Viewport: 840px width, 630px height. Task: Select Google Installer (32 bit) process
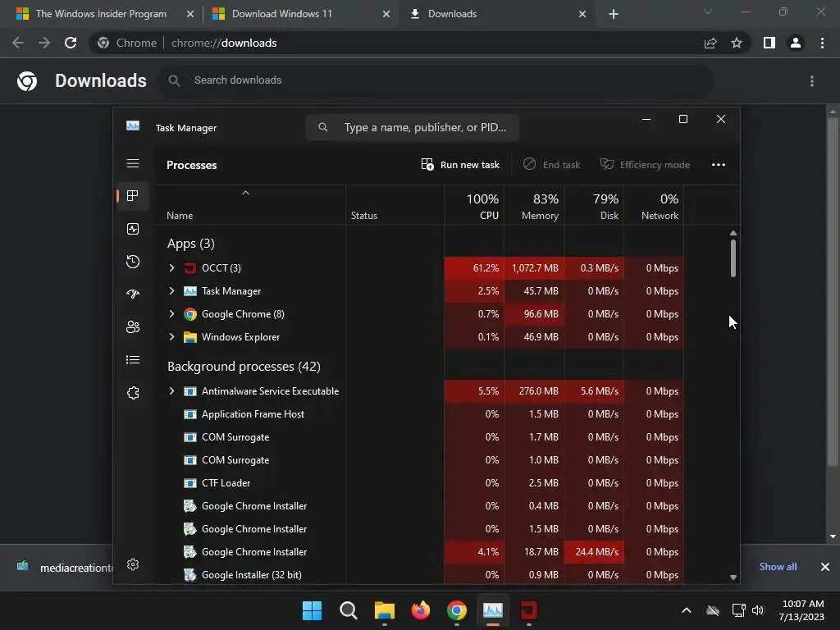tap(251, 575)
